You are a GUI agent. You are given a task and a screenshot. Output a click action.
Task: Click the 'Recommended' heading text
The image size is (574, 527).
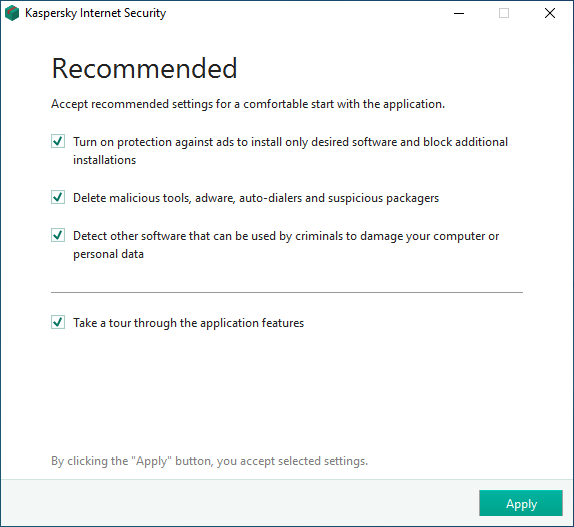144,68
